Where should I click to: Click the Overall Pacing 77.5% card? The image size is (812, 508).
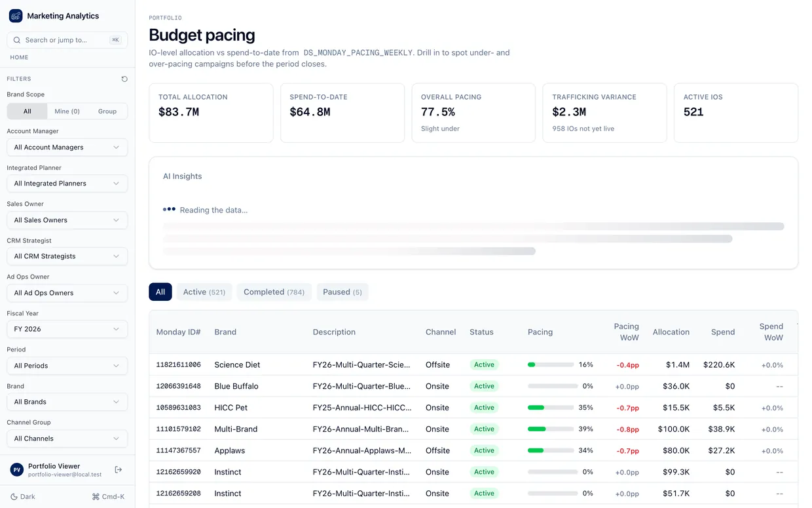pos(473,113)
